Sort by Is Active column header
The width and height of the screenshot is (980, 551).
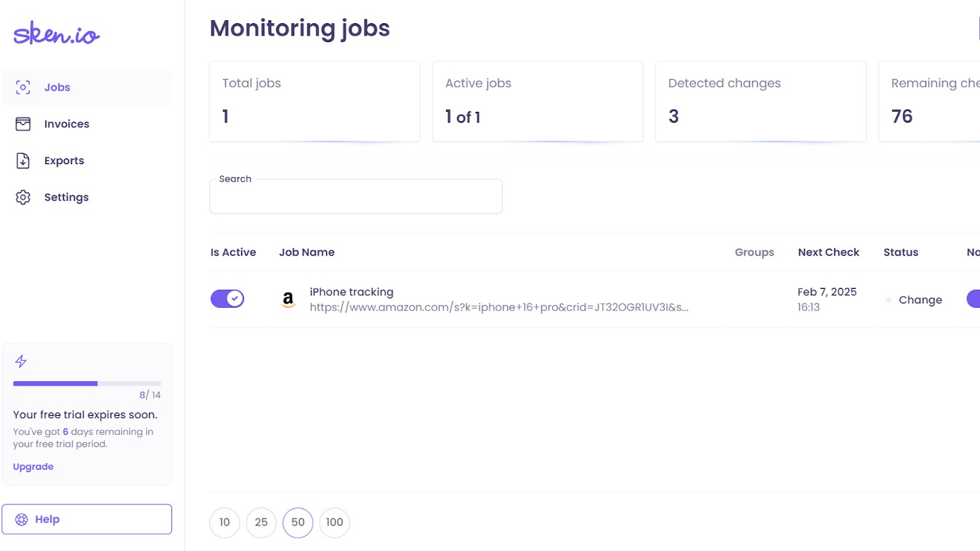[x=233, y=252]
